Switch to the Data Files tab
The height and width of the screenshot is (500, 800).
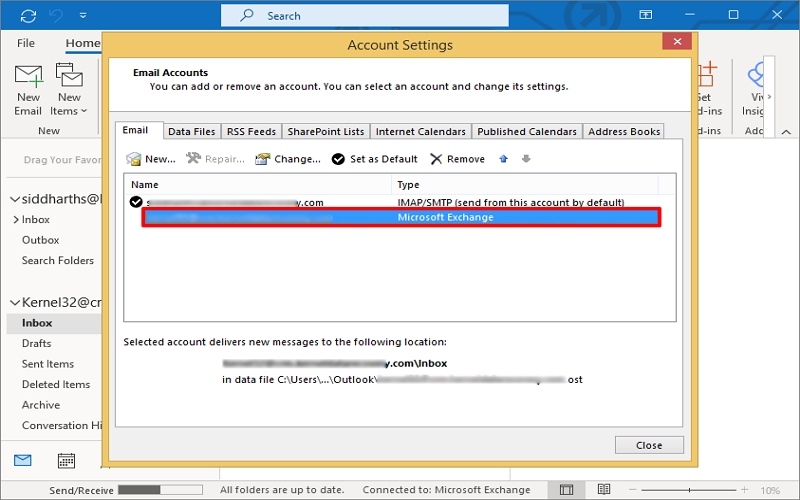(191, 131)
